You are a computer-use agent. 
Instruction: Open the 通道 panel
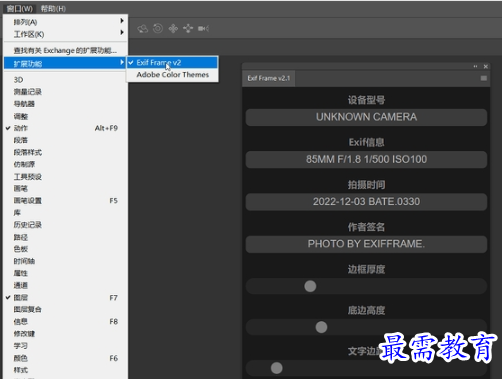tap(66, 285)
